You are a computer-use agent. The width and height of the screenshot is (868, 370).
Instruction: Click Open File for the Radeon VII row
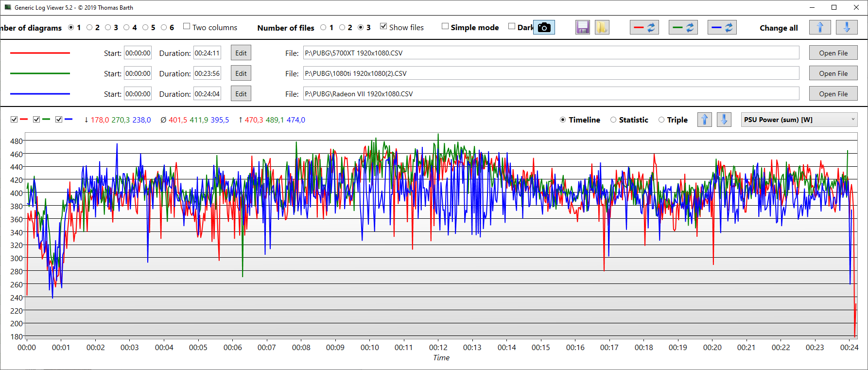(x=833, y=94)
